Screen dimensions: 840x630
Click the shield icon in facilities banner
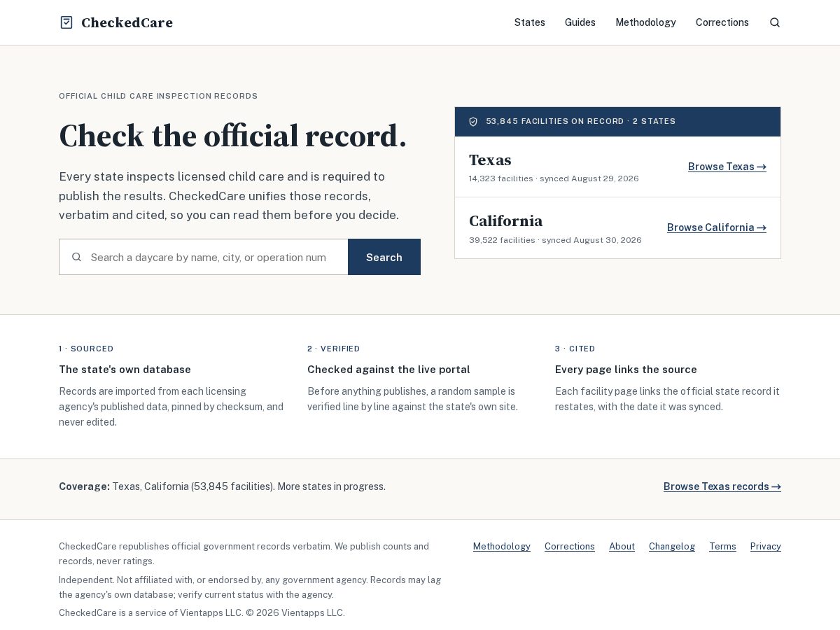click(x=473, y=122)
